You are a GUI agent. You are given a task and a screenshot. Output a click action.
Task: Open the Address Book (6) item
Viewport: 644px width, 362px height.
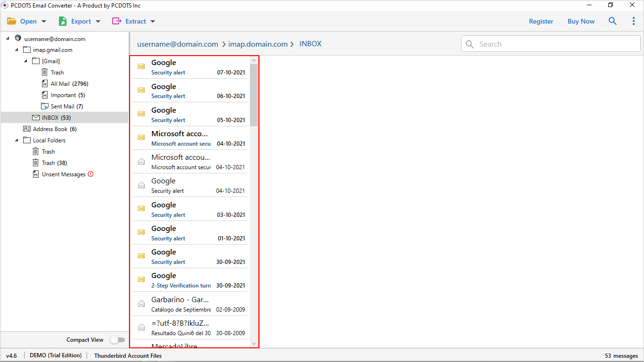point(55,129)
